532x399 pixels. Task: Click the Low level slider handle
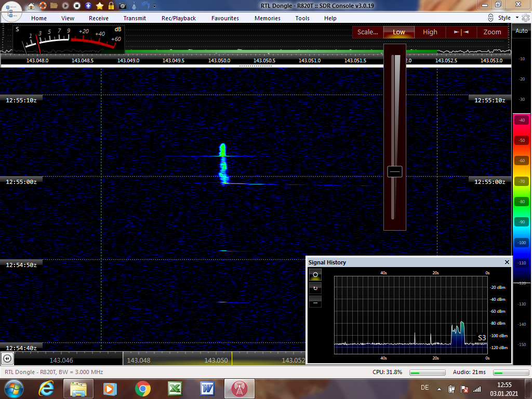395,171
